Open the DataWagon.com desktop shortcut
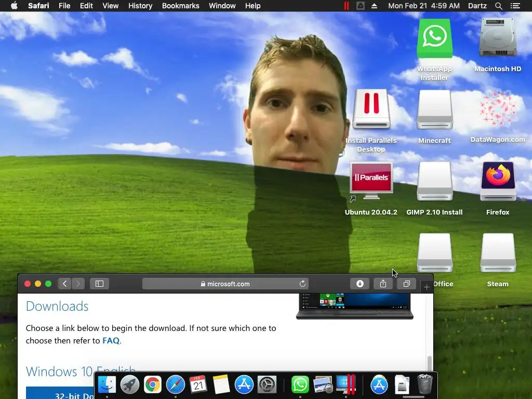 point(498,109)
